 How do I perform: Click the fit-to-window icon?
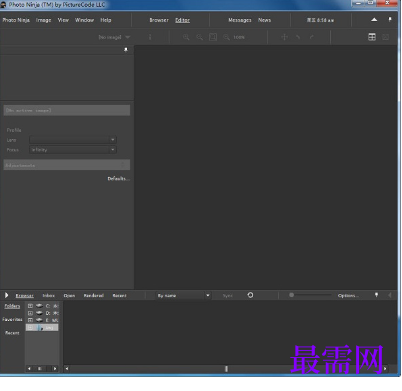coord(213,37)
